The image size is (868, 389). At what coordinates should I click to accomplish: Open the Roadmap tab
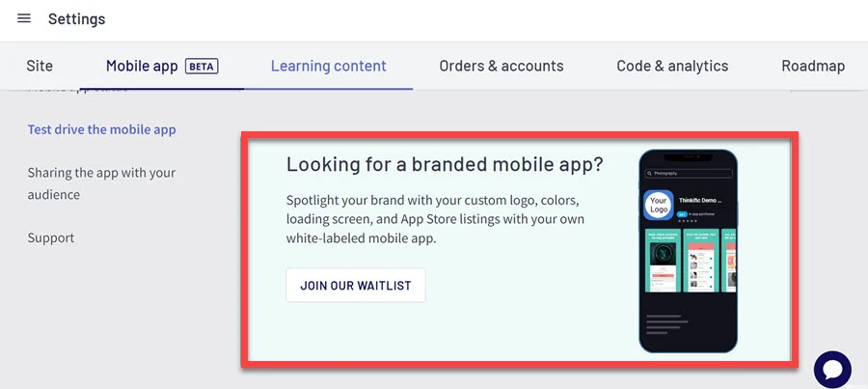click(x=813, y=67)
